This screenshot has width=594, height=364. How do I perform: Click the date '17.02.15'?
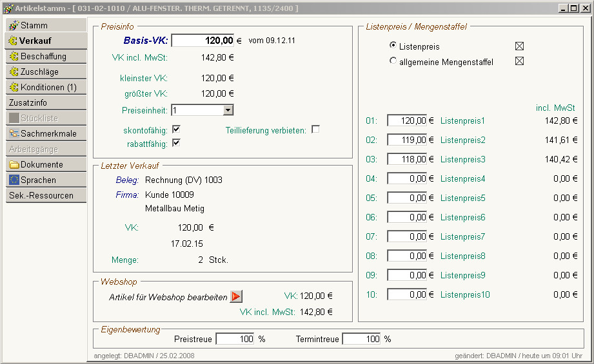[187, 244]
